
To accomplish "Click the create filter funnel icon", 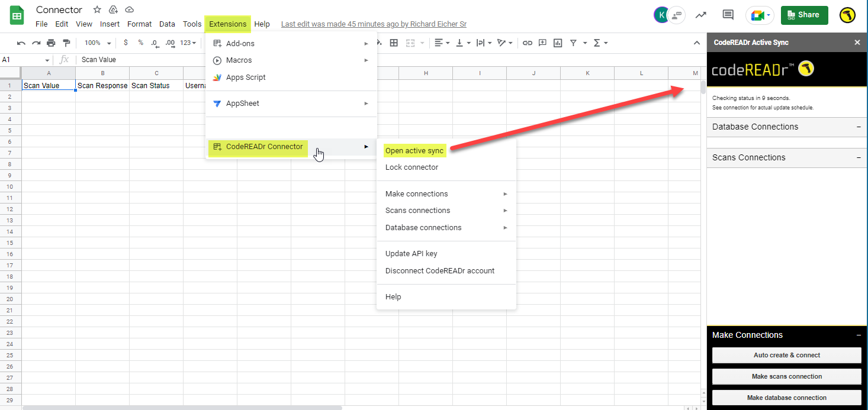I will (573, 43).
